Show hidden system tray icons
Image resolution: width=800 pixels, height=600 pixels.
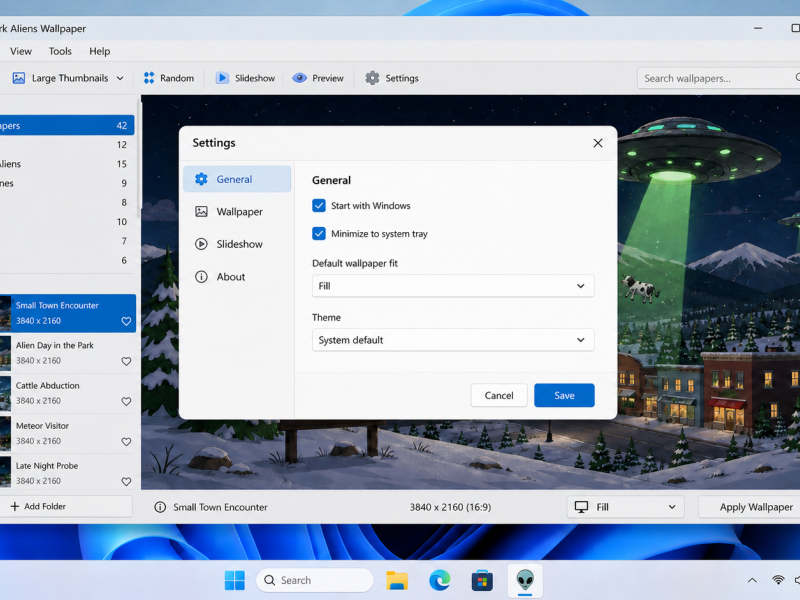coord(752,581)
